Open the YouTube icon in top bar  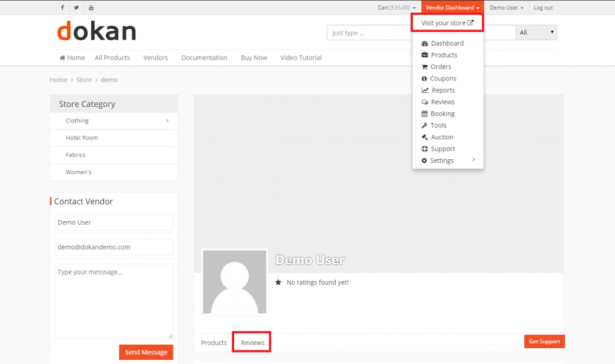click(x=91, y=7)
